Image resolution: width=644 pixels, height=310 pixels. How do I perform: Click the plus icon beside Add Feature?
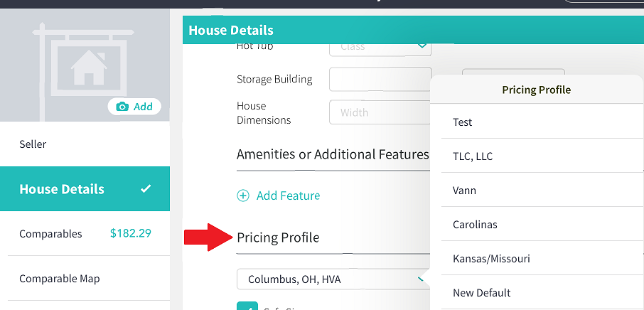[x=243, y=196]
